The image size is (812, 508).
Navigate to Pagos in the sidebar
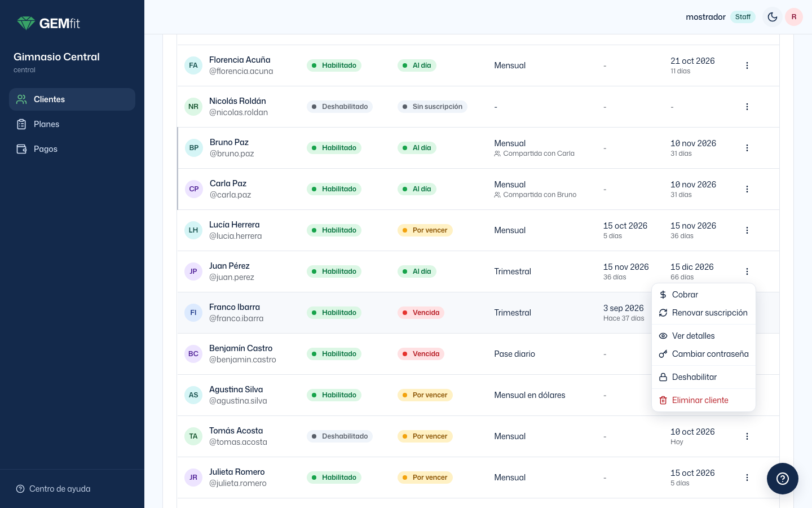pos(72,149)
